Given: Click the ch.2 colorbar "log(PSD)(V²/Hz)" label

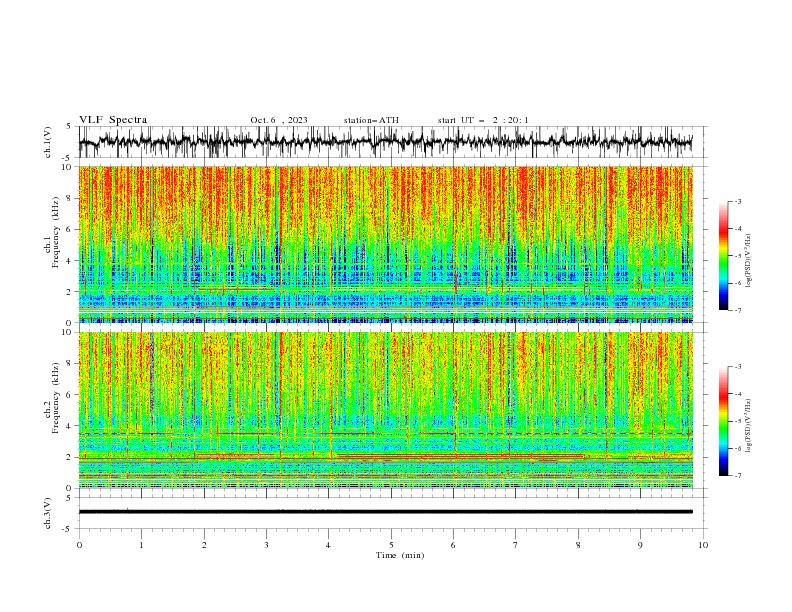Looking at the screenshot, I should (748, 425).
